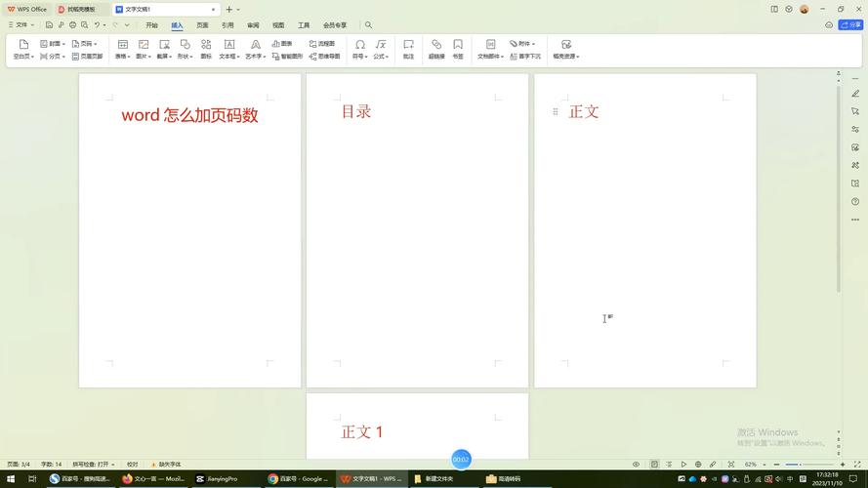
Task: Open the help icon in right sidebar
Action: (x=855, y=201)
